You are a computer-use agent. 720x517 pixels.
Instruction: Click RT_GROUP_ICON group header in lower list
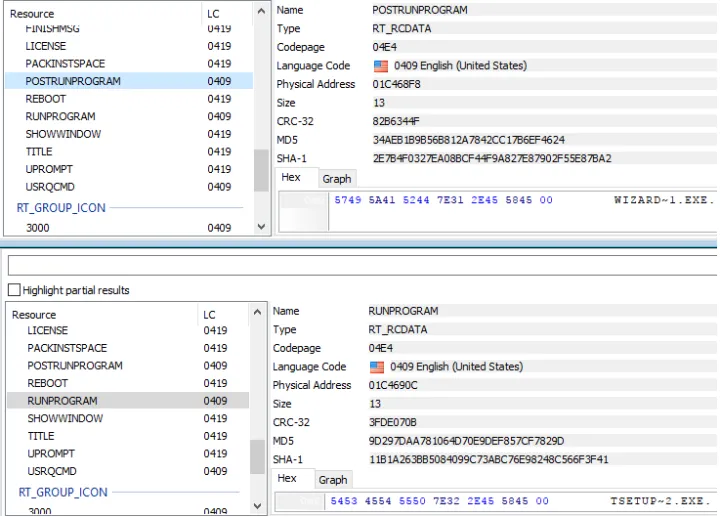pos(63,492)
